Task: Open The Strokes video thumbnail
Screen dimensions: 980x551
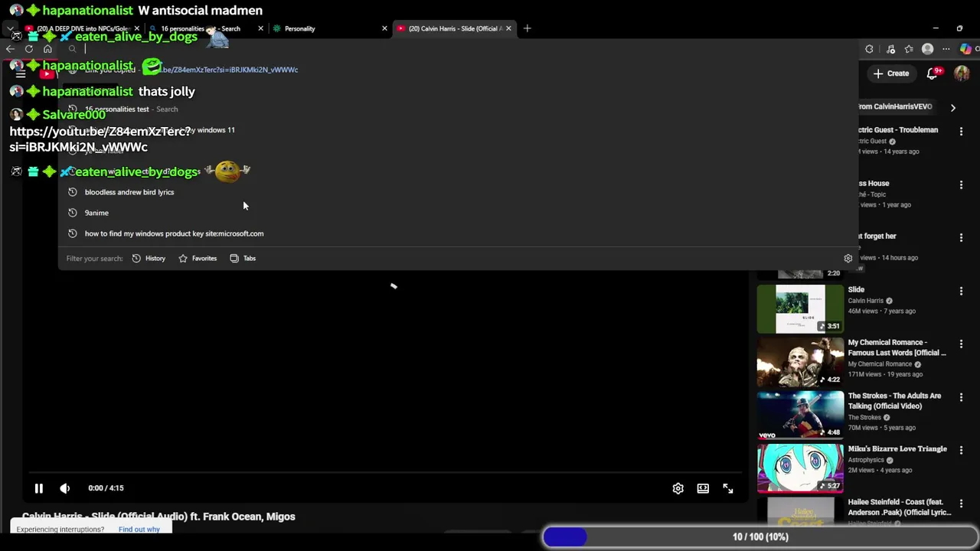Action: point(800,416)
